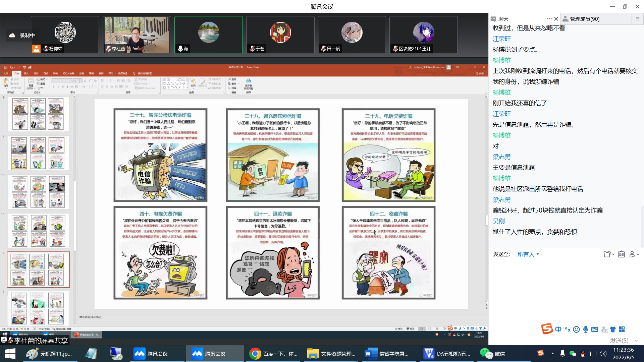The height and width of the screenshot is (362, 644).
Task: Open the chat panel more options ellipsis
Action: click(549, 19)
